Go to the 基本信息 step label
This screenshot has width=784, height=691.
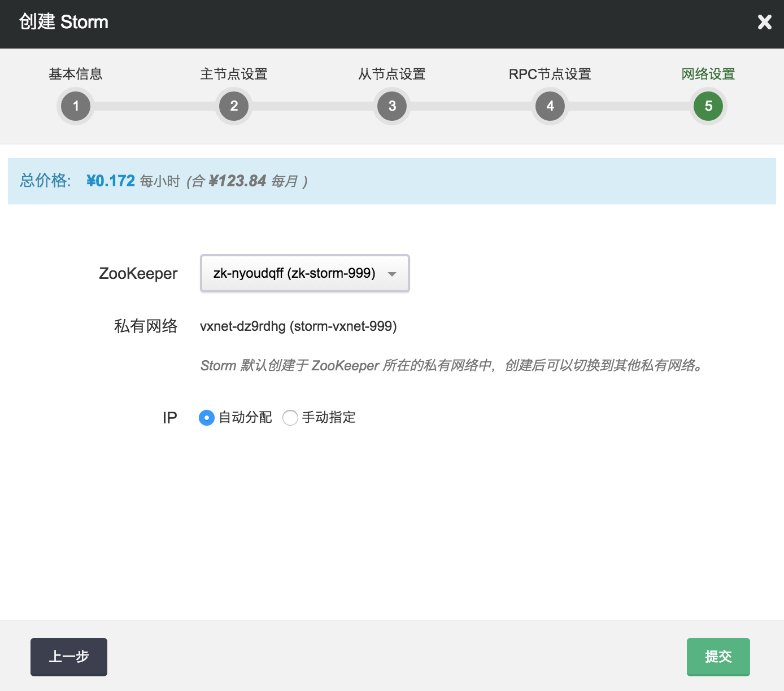(76, 74)
